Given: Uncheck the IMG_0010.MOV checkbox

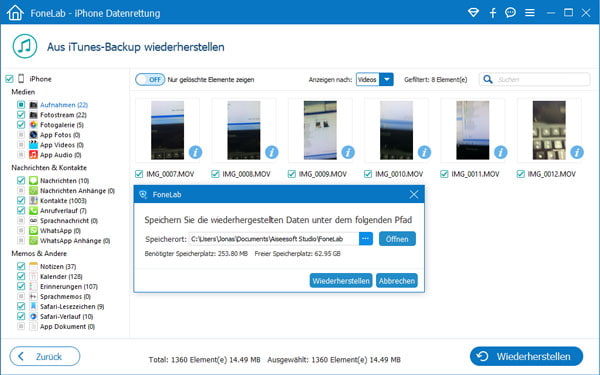Looking at the screenshot, I should coord(368,174).
